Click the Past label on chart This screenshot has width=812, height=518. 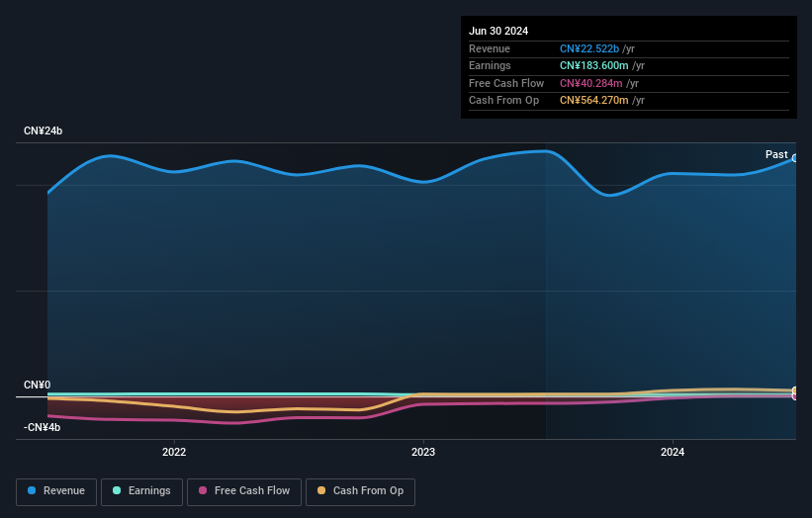coord(776,154)
